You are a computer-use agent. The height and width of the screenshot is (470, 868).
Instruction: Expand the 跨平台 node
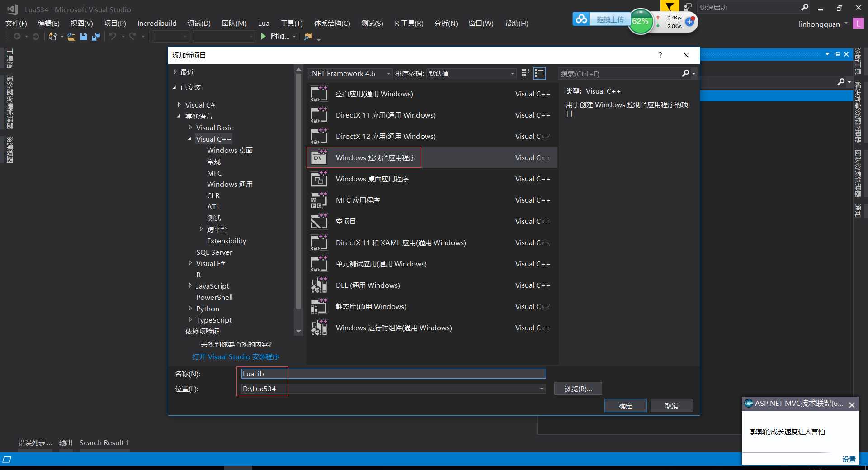[x=201, y=229]
